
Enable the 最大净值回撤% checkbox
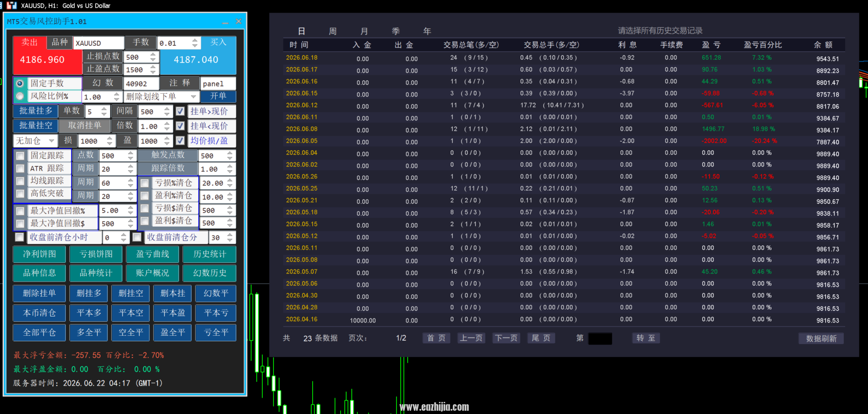click(x=20, y=211)
